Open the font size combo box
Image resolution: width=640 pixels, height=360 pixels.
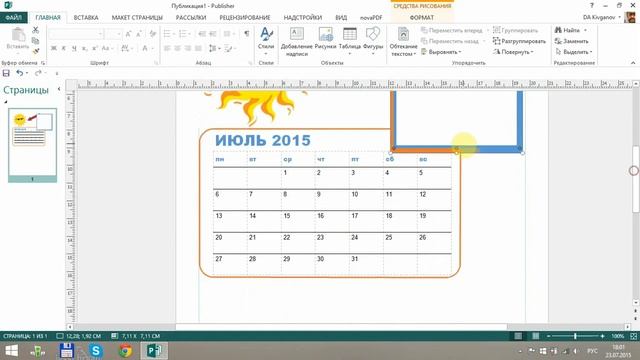pos(113,33)
